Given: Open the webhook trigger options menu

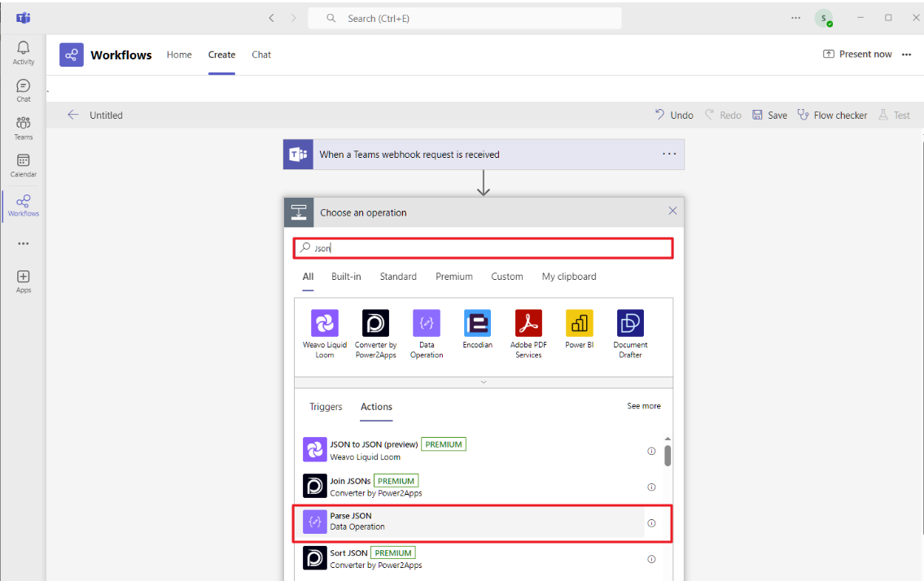Looking at the screenshot, I should [x=669, y=154].
